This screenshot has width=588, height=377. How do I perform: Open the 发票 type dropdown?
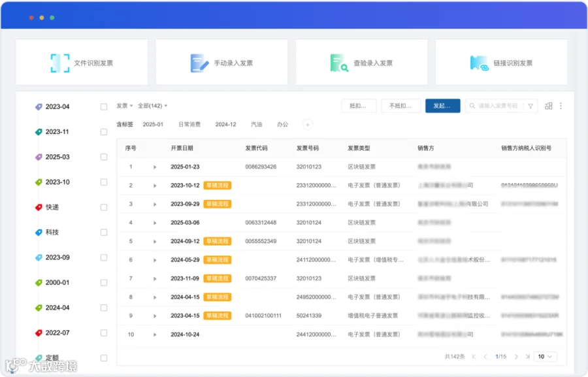(125, 106)
